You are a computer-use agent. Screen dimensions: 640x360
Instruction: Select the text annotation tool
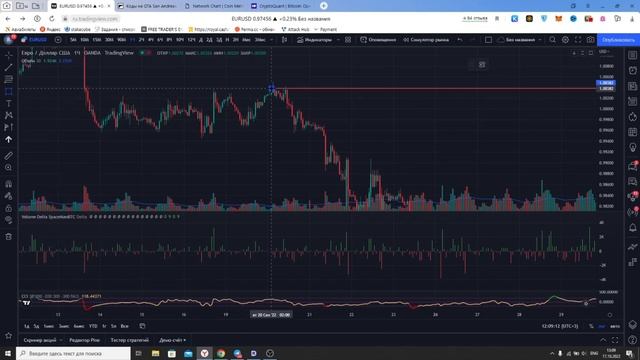[x=9, y=103]
